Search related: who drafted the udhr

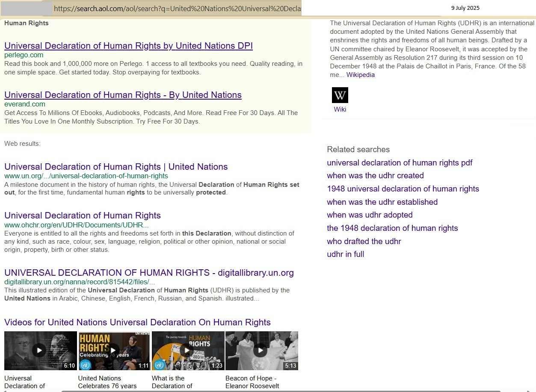[x=364, y=242]
